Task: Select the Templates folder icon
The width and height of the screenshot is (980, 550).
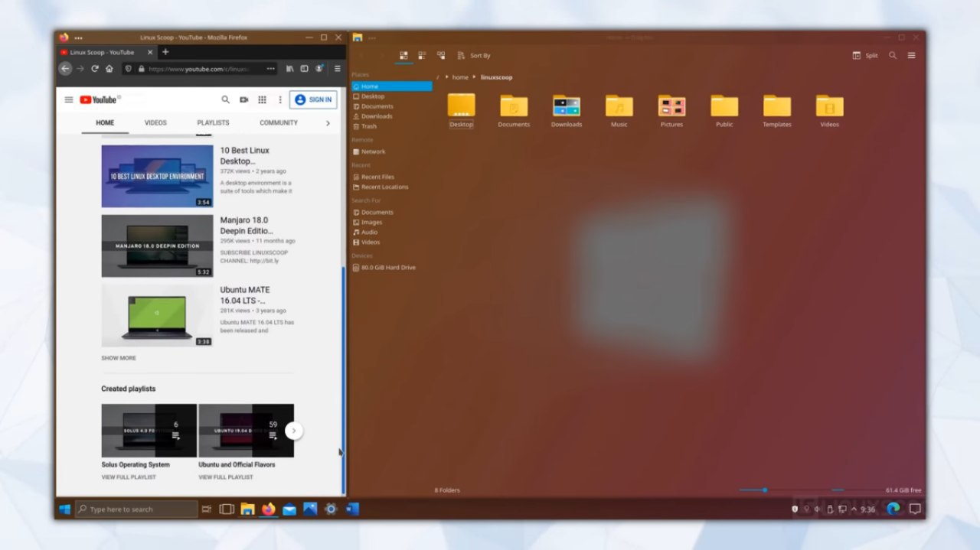Action: click(x=776, y=106)
